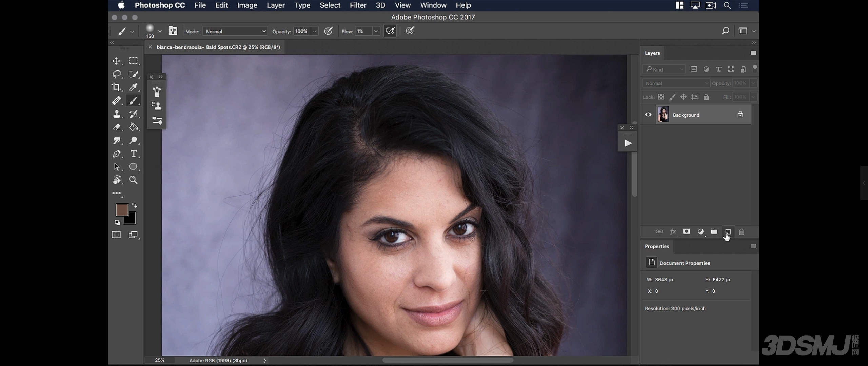This screenshot has height=366, width=868.
Task: Delete layer with trash icon
Action: (x=742, y=232)
